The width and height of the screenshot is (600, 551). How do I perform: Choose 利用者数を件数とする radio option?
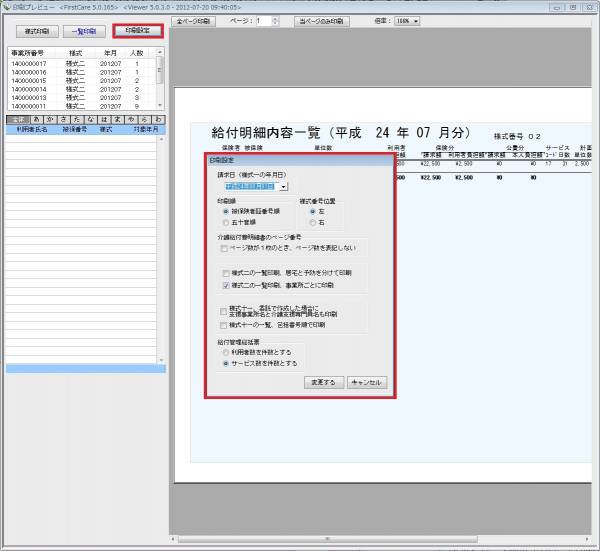[x=225, y=352]
